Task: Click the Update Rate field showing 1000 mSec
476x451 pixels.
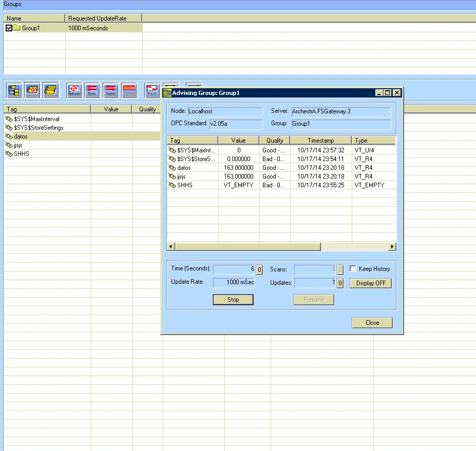Action: point(234,282)
